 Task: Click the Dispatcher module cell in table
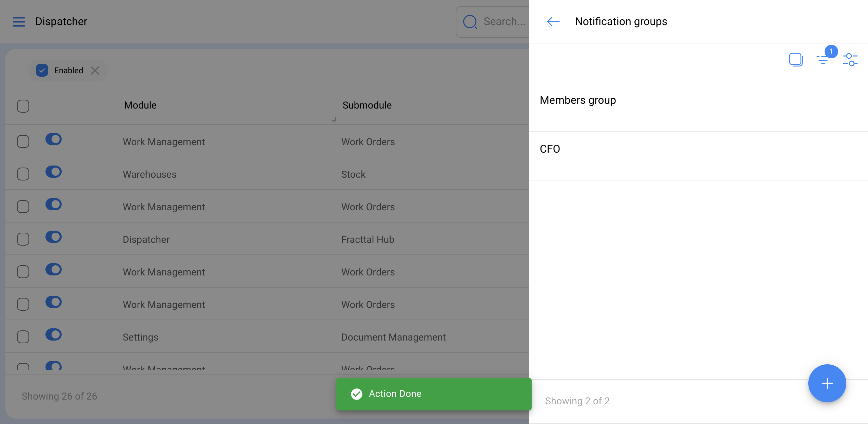pyautogui.click(x=146, y=239)
